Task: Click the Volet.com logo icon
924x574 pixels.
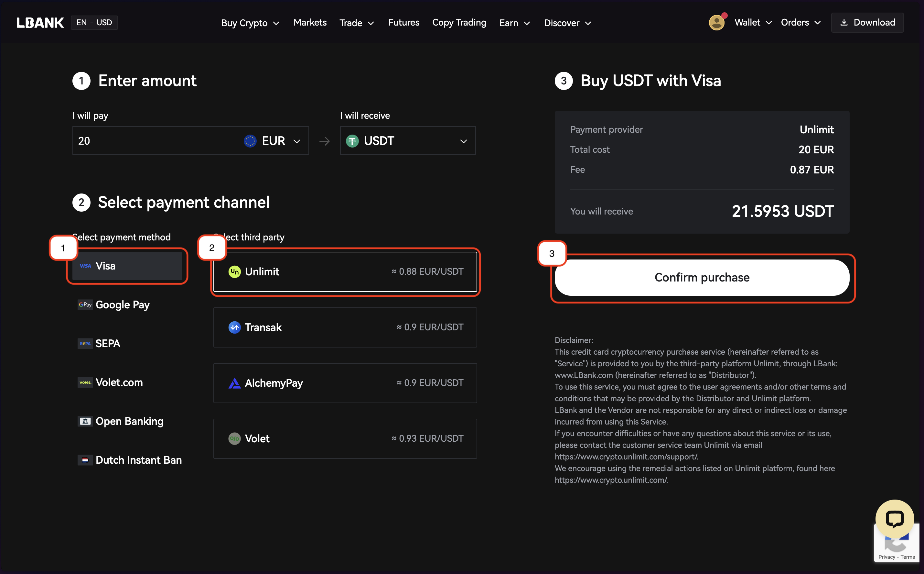Action: click(x=85, y=382)
